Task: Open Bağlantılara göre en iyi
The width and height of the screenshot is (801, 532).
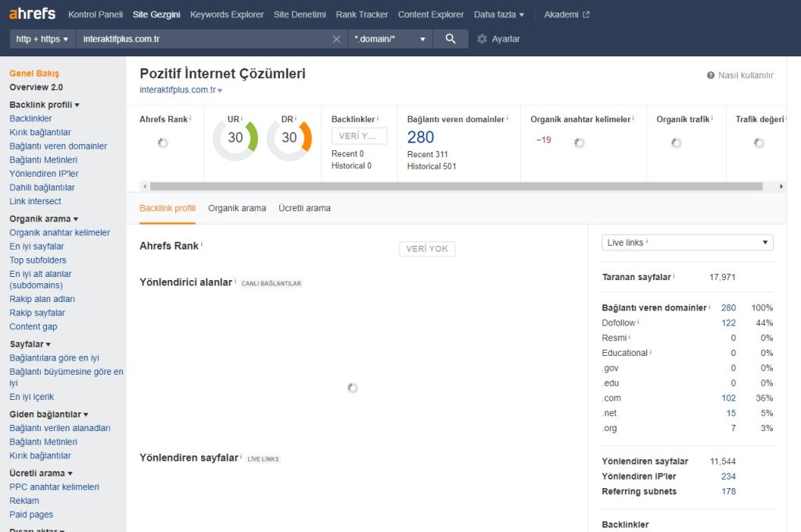Action: pos(54,358)
